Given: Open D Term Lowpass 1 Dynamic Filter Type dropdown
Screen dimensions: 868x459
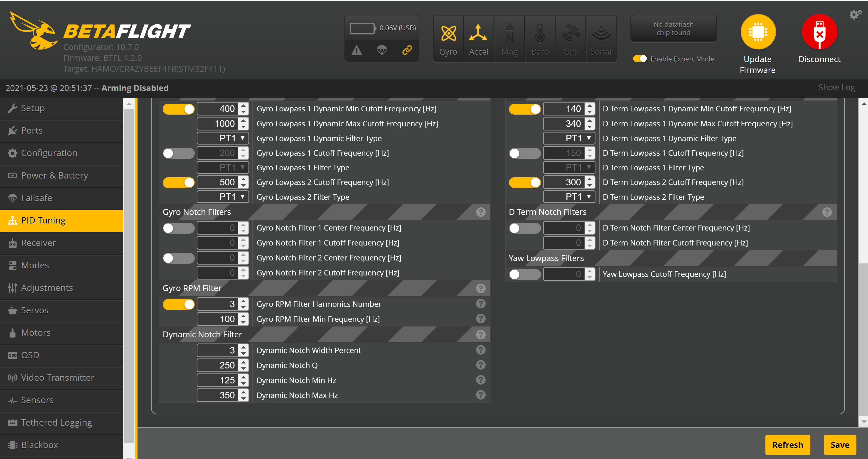Looking at the screenshot, I should (x=569, y=138).
